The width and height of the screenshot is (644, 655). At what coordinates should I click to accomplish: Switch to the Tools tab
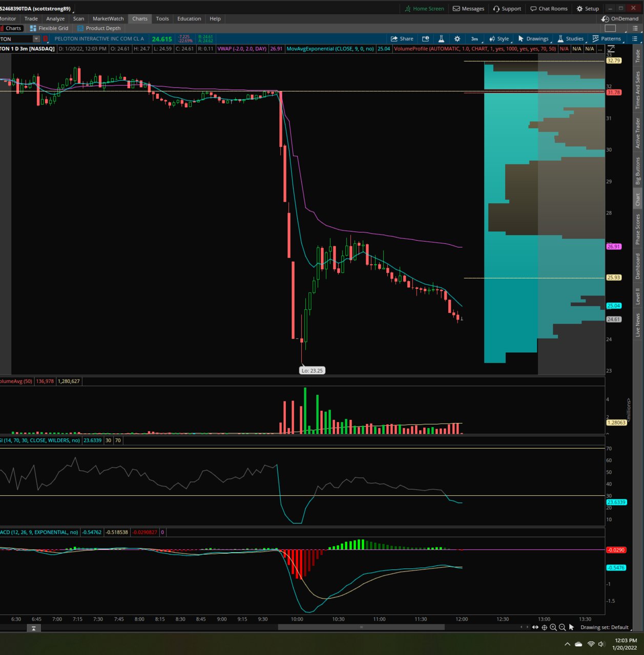pyautogui.click(x=162, y=18)
